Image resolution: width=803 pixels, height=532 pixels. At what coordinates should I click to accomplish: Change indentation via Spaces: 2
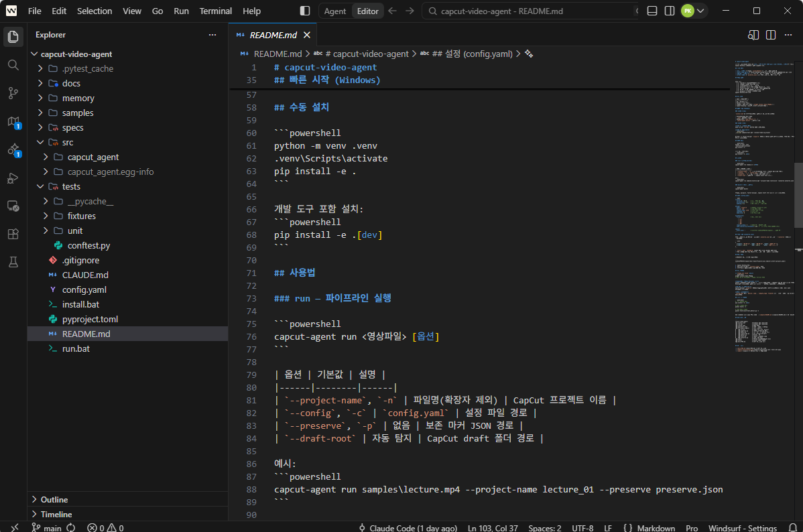point(545,528)
